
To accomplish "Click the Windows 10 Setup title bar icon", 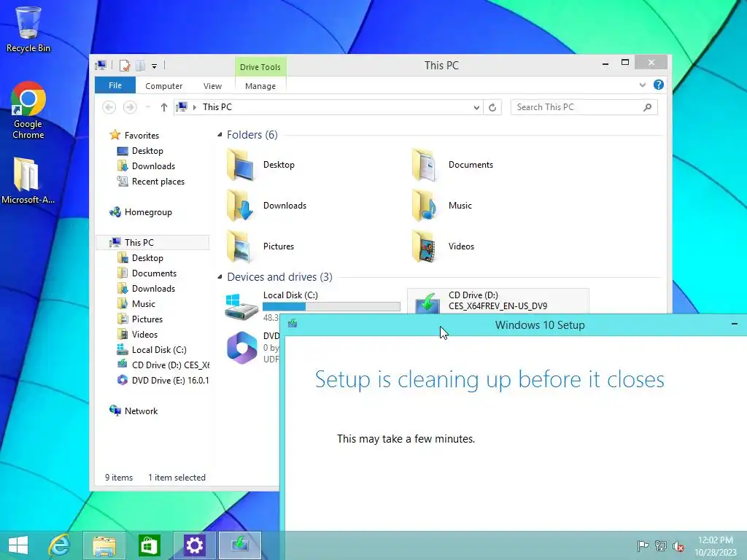I will (x=293, y=324).
